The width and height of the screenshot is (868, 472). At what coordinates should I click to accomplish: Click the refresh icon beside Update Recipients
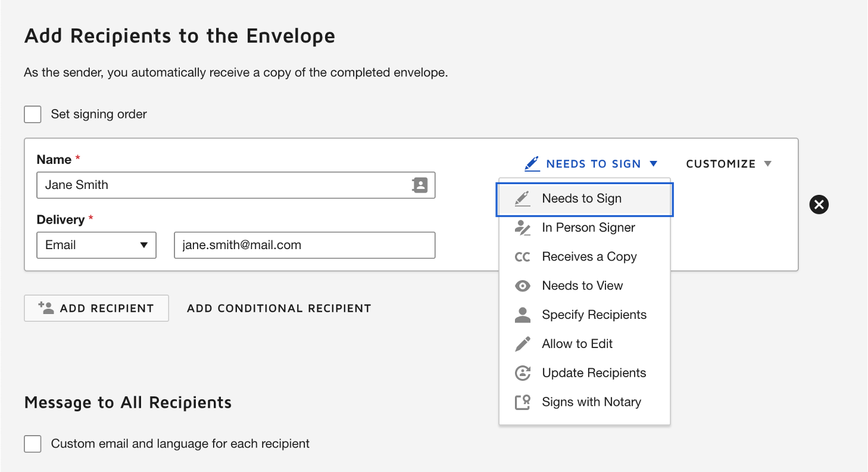[x=522, y=372]
